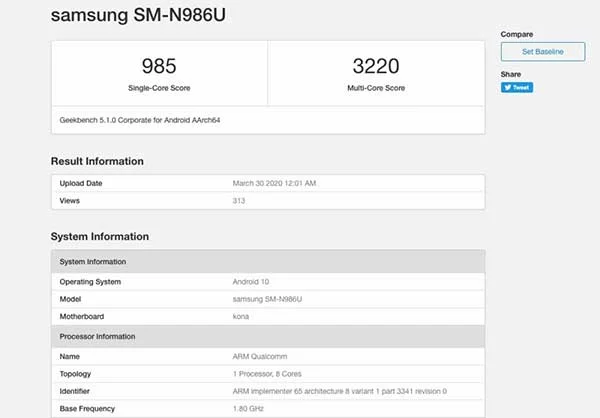The image size is (600, 418).
Task: Click the single-core score 985
Action: (x=159, y=66)
